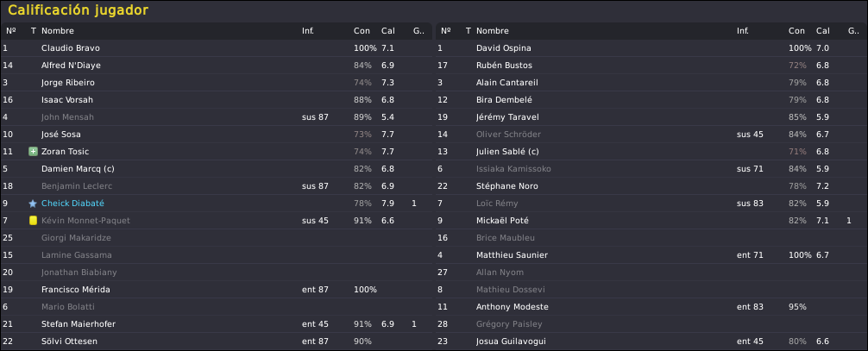Select captain Damien Marcq's name
This screenshot has width=868, height=351.
click(78, 169)
